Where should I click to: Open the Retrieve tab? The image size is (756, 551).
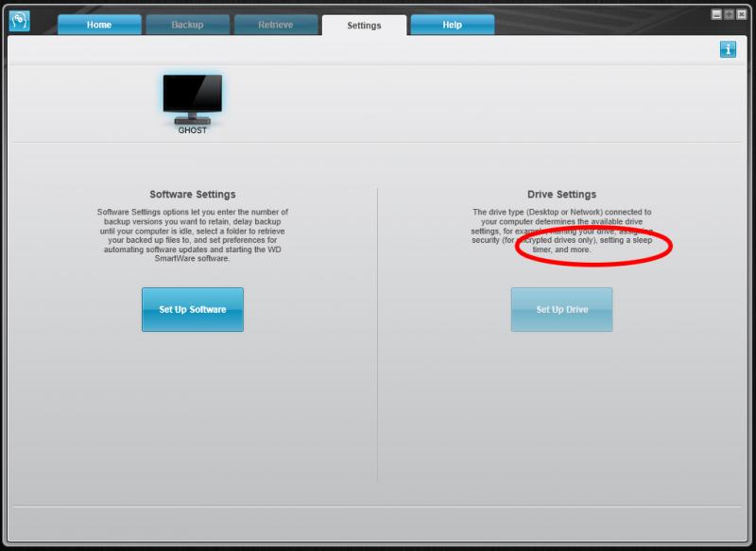(276, 25)
